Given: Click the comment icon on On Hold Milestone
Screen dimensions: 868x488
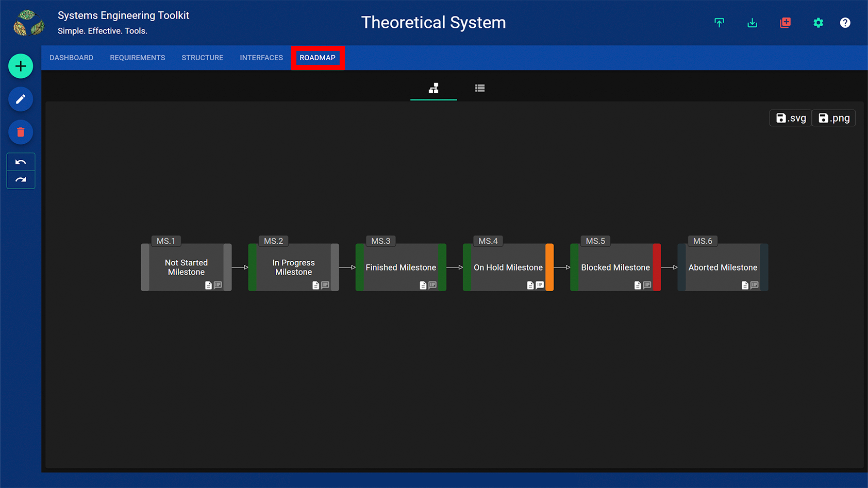Looking at the screenshot, I should (540, 285).
